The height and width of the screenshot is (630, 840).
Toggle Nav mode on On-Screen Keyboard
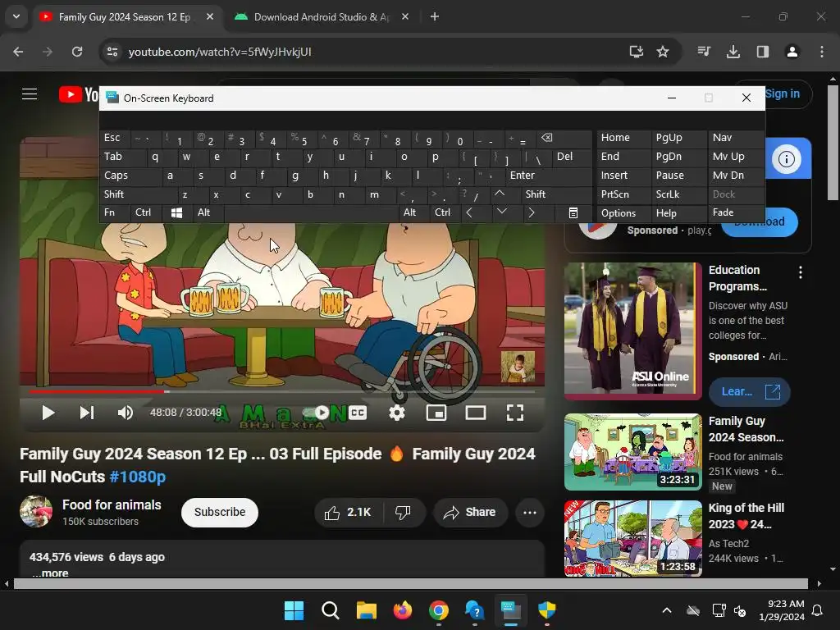tap(736, 138)
